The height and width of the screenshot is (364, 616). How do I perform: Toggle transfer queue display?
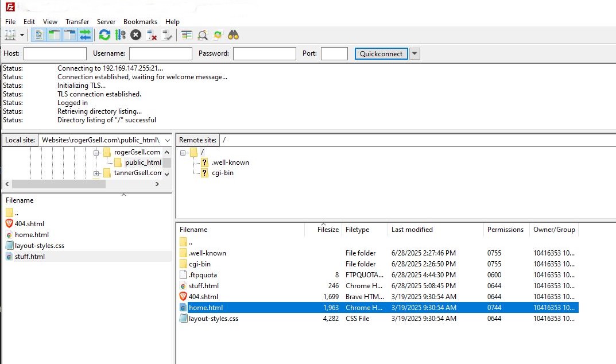(86, 35)
